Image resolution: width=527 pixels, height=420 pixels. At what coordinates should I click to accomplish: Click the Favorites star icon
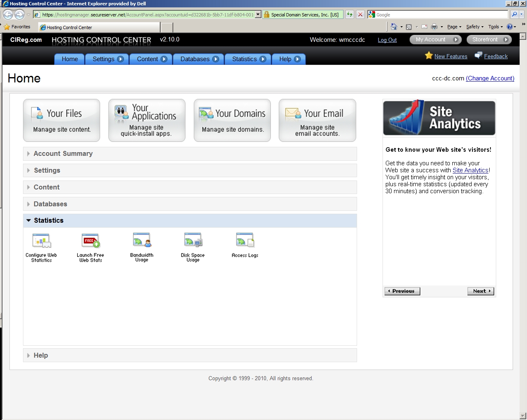click(7, 27)
